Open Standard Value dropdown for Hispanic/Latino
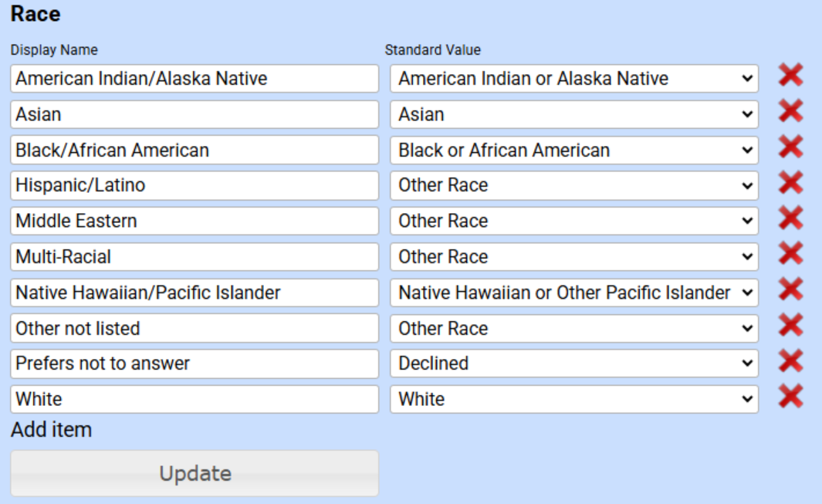This screenshot has width=822, height=504. click(x=574, y=186)
